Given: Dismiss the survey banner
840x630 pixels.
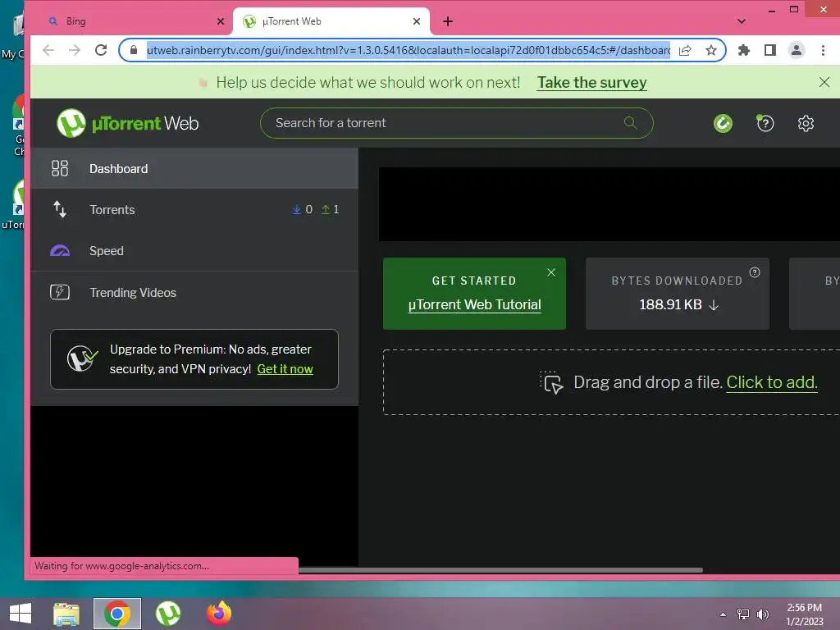Looking at the screenshot, I should 824,82.
